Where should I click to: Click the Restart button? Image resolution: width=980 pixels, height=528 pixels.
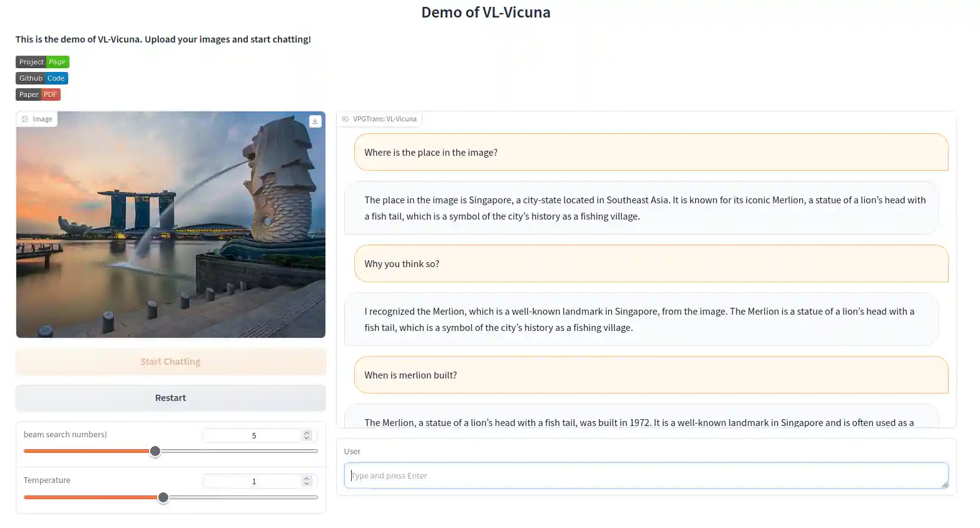[x=171, y=398]
